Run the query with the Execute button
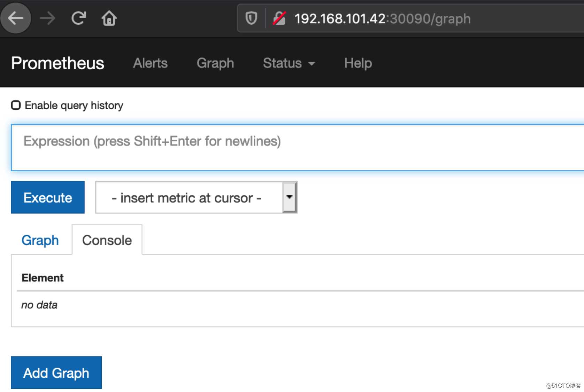584x392 pixels. point(48,197)
